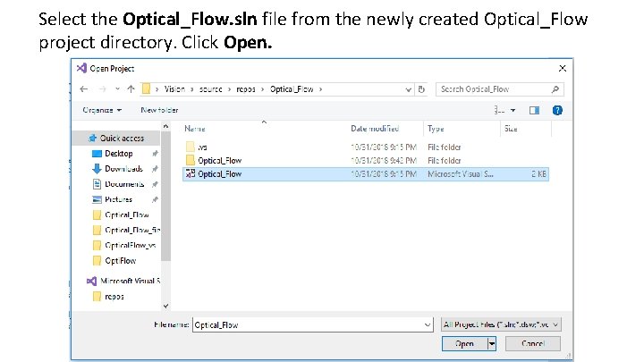Click the New folder button
This screenshot has width=644, height=362.
(159, 110)
